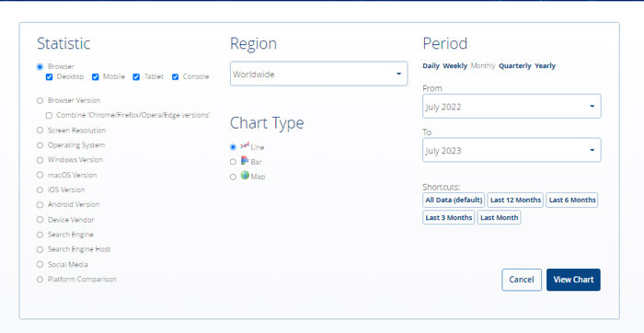Click the Line chart icon
The image size is (644, 333).
pyautogui.click(x=245, y=145)
